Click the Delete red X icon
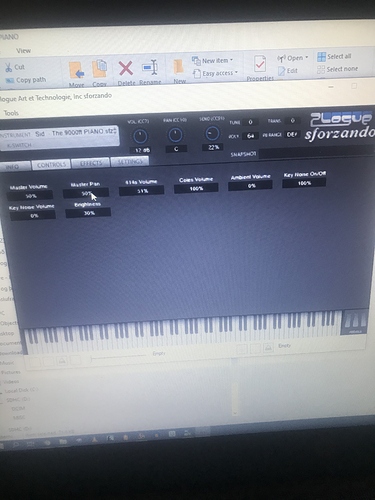Viewport: 375px width, 500px height. pos(126,69)
